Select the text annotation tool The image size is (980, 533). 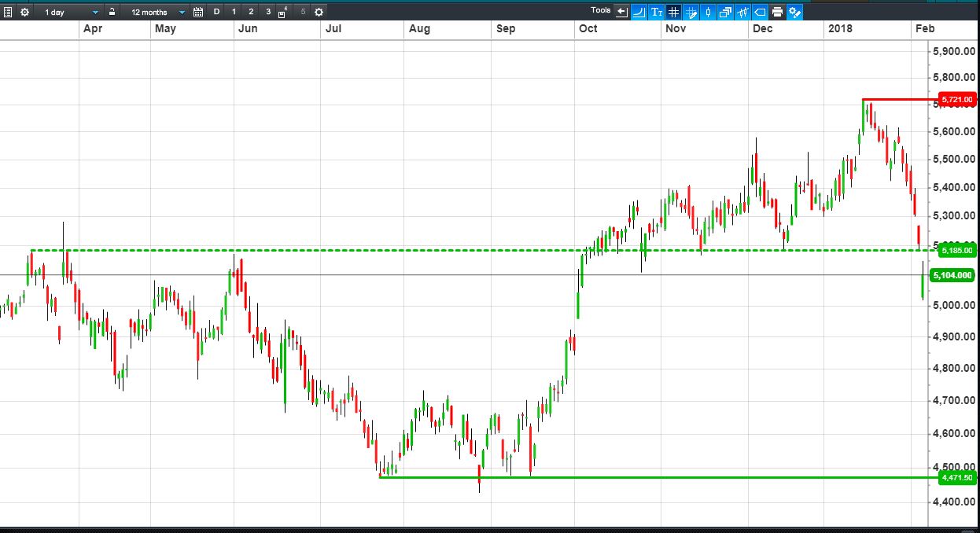656,12
